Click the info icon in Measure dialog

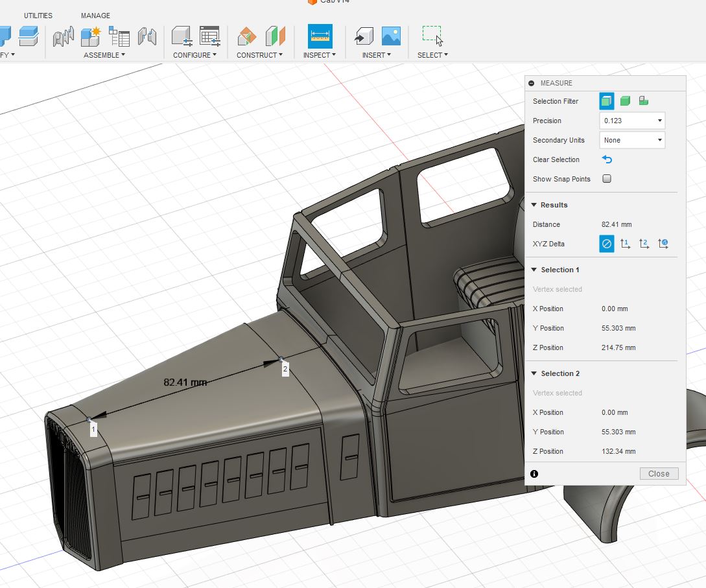(x=534, y=474)
